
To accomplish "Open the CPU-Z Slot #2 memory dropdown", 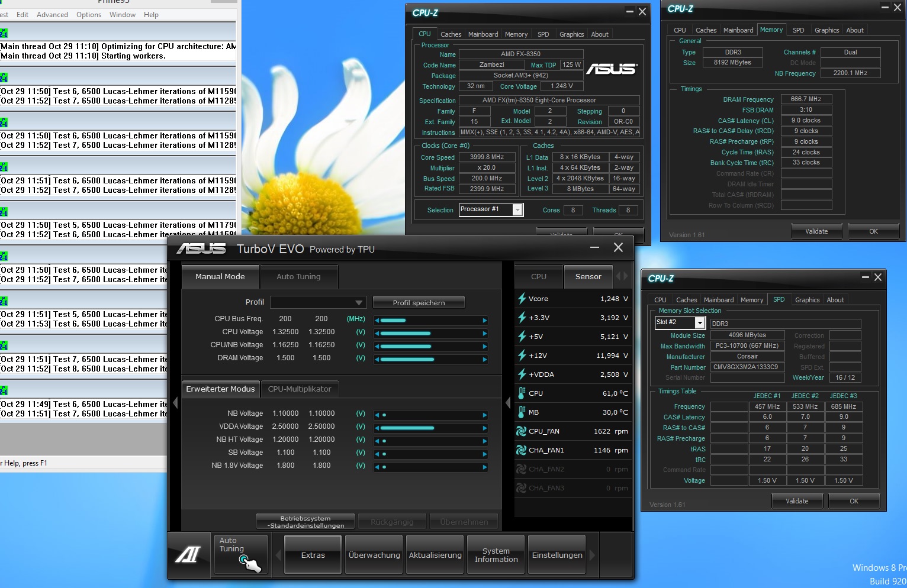I will pyautogui.click(x=700, y=322).
